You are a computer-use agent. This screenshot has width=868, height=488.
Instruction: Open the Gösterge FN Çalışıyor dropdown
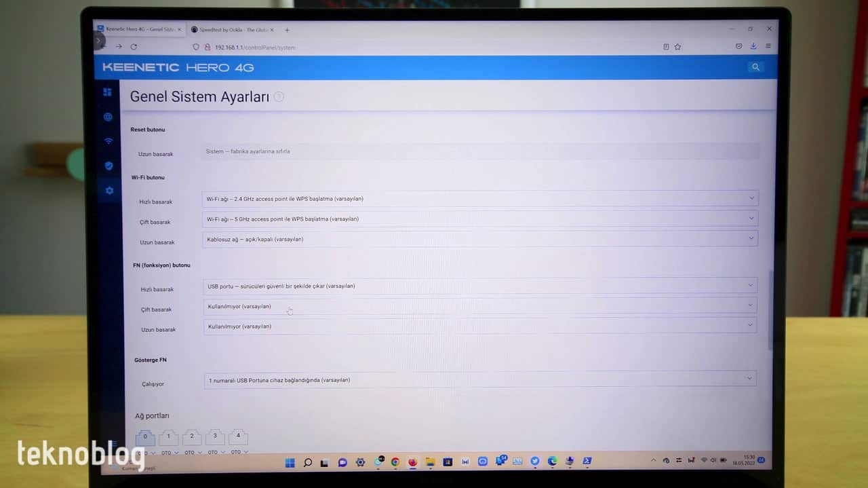pyautogui.click(x=479, y=380)
